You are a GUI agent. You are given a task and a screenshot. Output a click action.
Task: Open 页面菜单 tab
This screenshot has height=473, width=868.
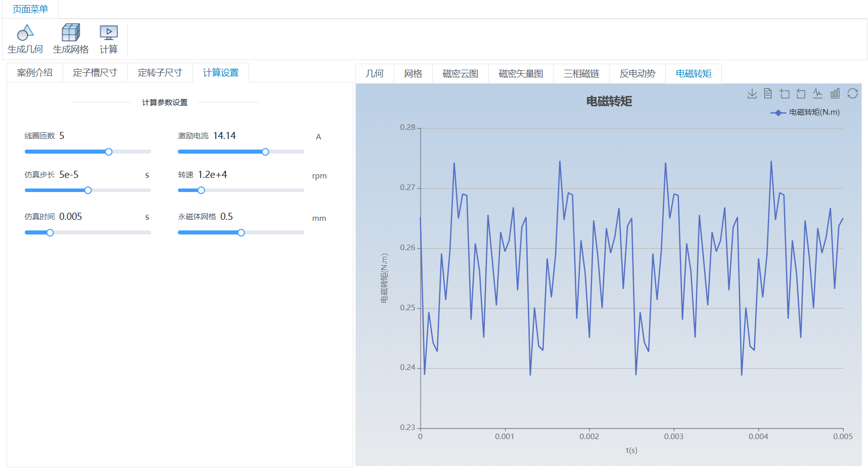click(x=30, y=9)
